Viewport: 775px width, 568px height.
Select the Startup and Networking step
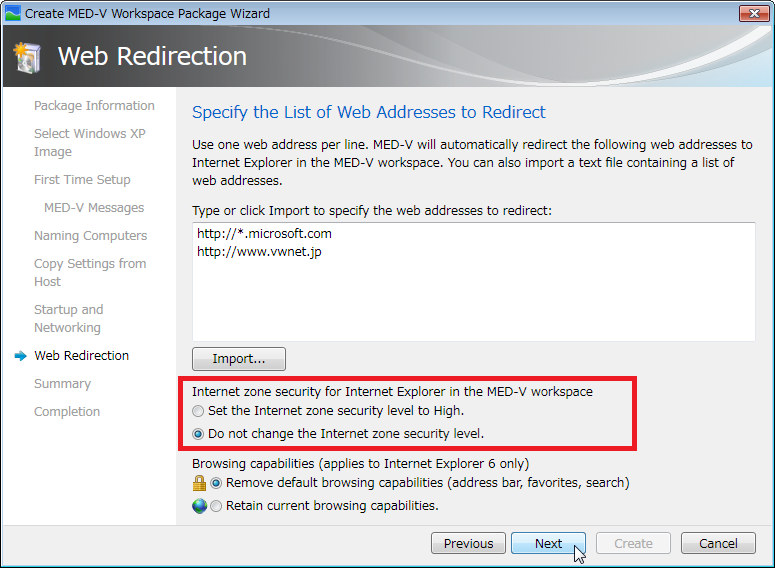(x=69, y=318)
